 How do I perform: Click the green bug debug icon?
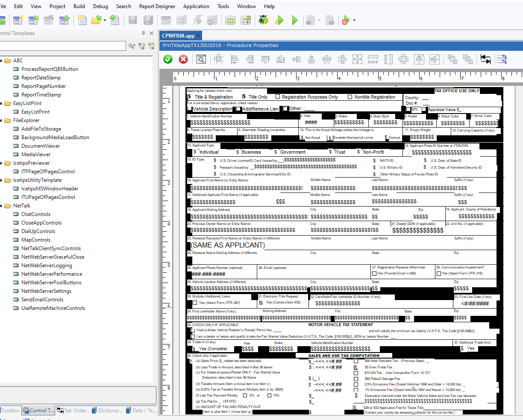tap(264, 20)
